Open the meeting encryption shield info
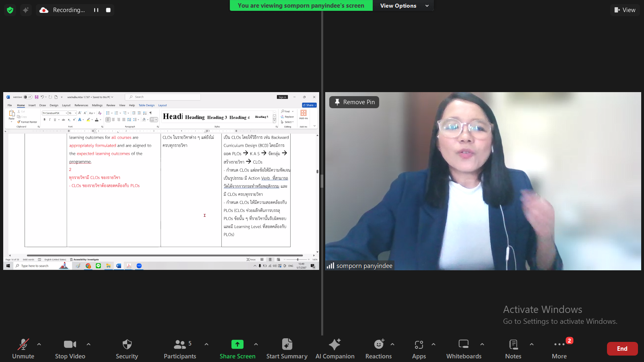 [x=10, y=10]
